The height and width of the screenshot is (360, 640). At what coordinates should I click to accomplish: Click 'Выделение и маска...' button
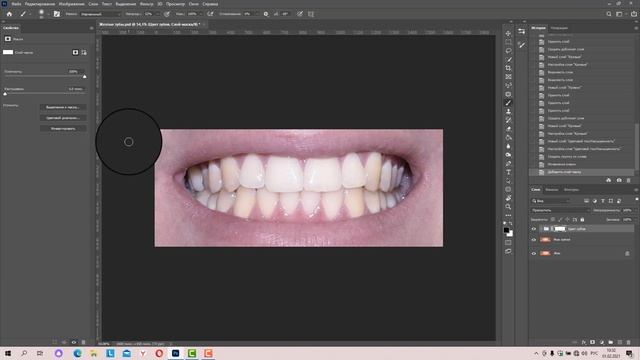coord(63,107)
